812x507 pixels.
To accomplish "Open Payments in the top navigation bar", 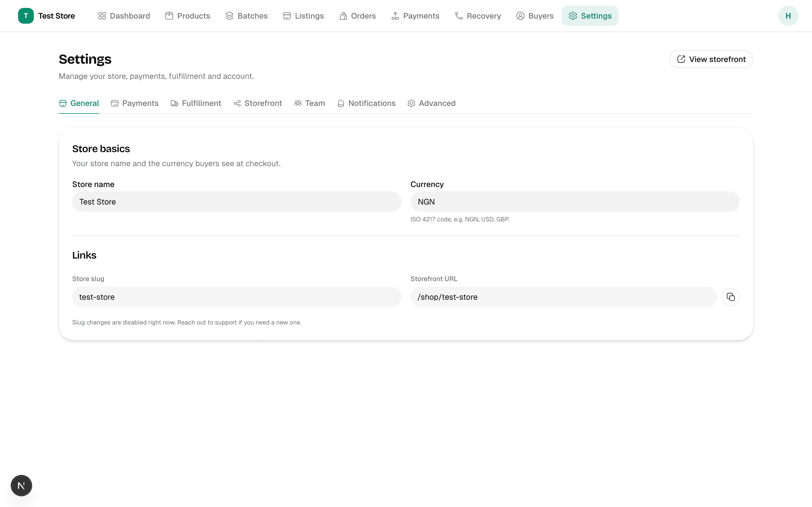I will 415,16.
